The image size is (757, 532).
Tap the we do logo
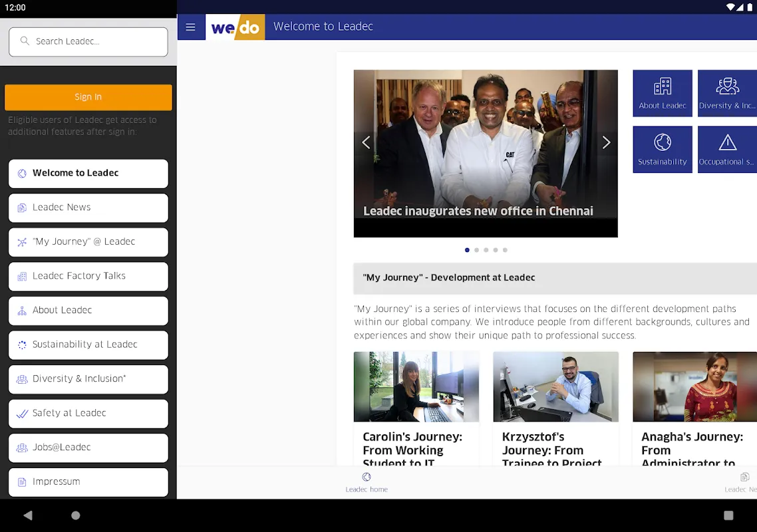point(235,27)
